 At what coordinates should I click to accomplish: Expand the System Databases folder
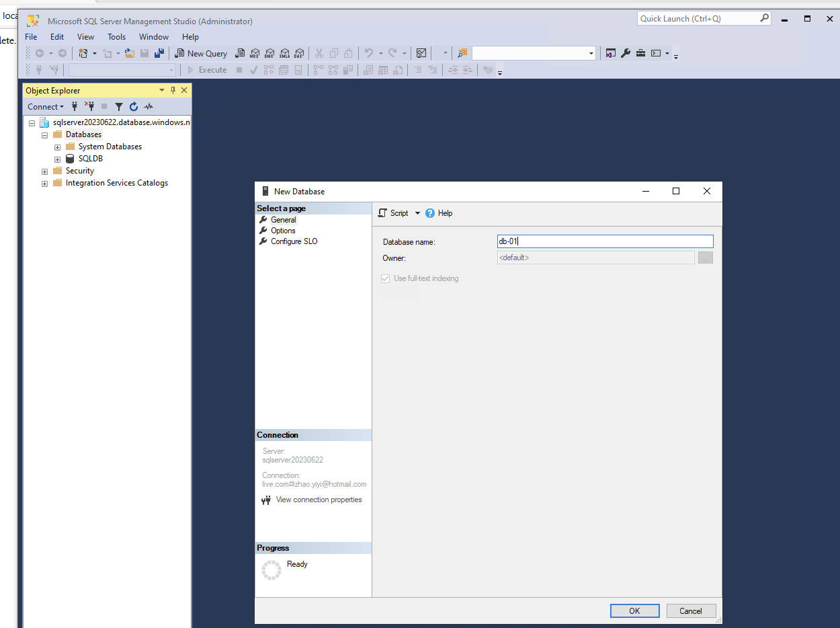(58, 147)
